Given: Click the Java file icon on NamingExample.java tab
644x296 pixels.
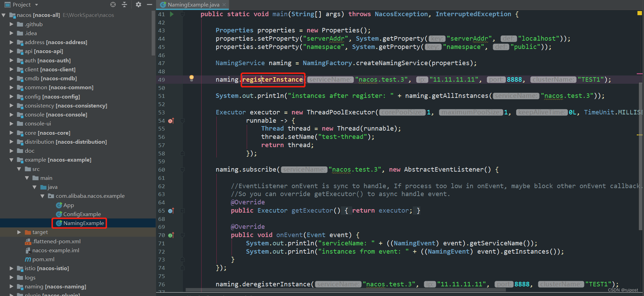Looking at the screenshot, I should pos(163,4).
